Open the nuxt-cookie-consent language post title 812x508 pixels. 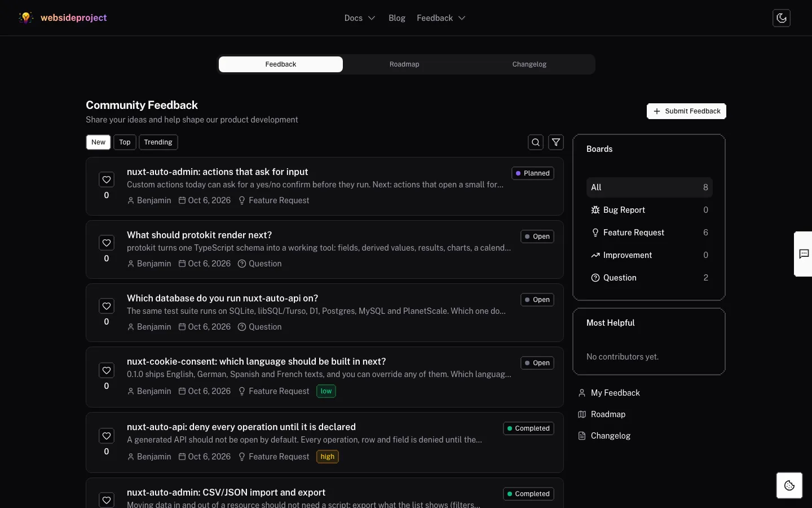pyautogui.click(x=257, y=361)
